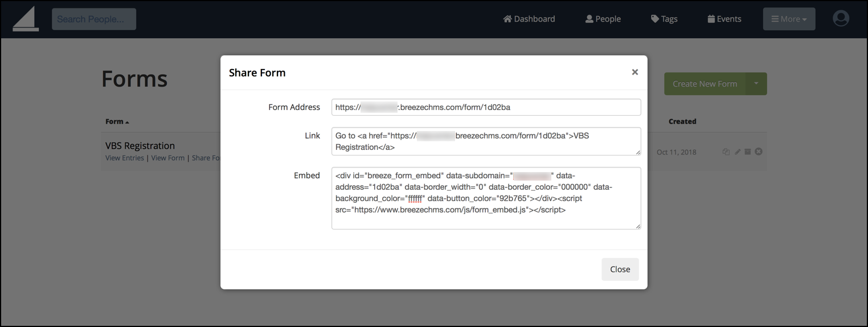The height and width of the screenshot is (327, 868).
Task: Click the Close button in the dialog
Action: (620, 269)
